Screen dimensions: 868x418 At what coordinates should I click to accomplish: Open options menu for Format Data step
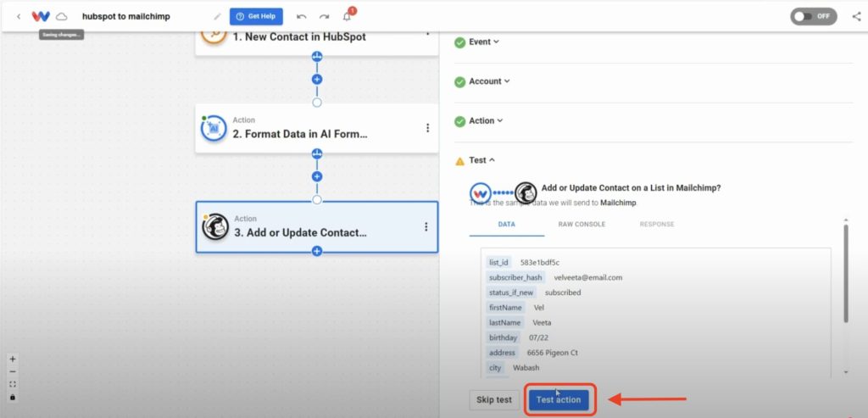[x=427, y=128]
